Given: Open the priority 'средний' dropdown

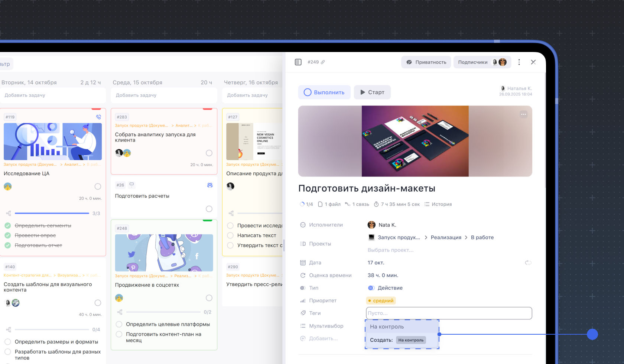Looking at the screenshot, I should pyautogui.click(x=381, y=300).
